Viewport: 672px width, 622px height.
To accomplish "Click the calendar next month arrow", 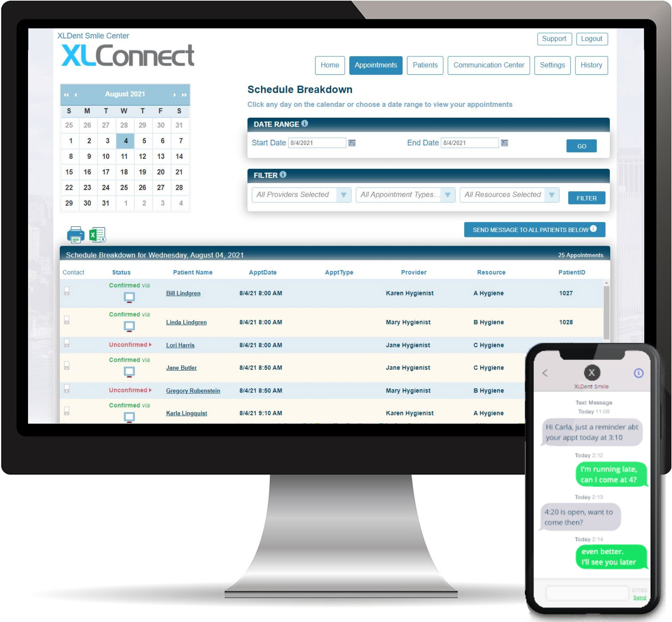I will 174,94.
